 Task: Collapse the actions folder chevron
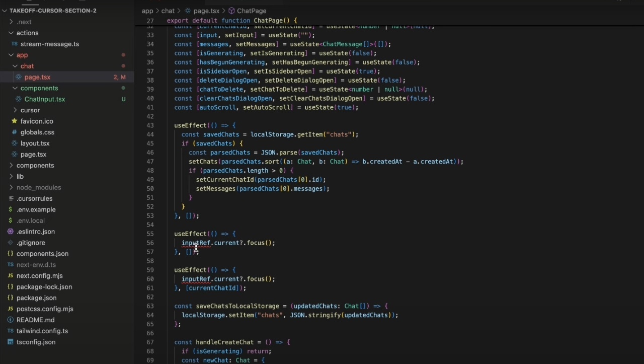pyautogui.click(x=11, y=33)
